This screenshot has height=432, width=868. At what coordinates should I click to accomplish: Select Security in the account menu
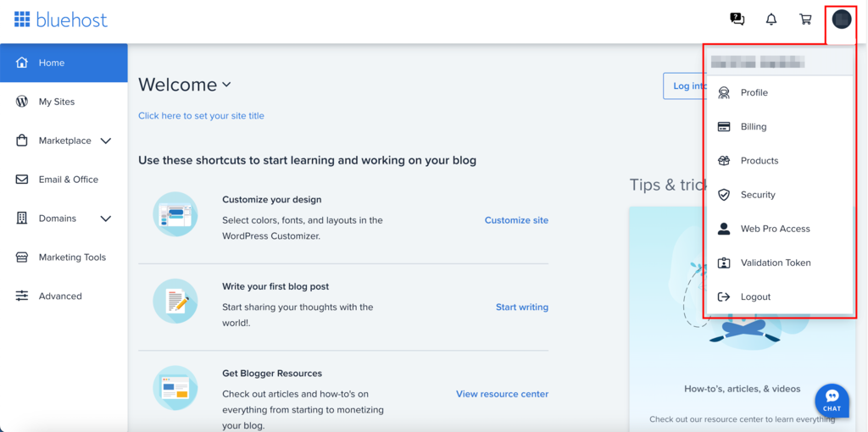[x=757, y=195]
